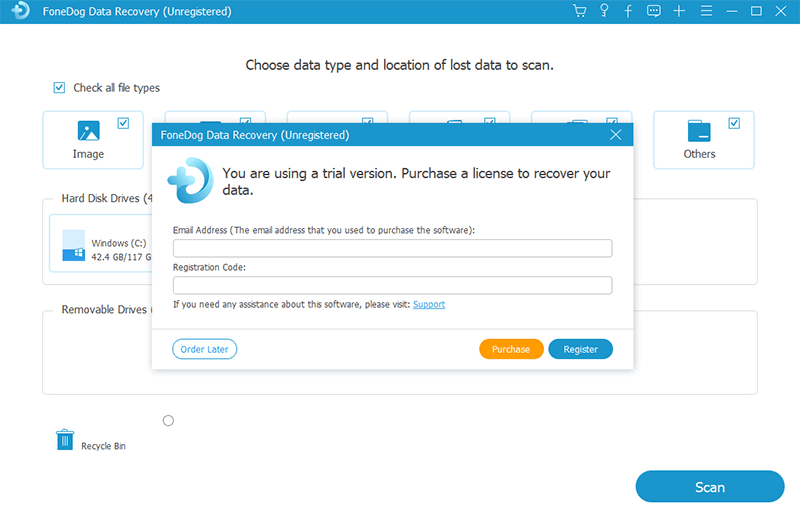
Task: Select the Image file type icon
Action: tap(88, 131)
